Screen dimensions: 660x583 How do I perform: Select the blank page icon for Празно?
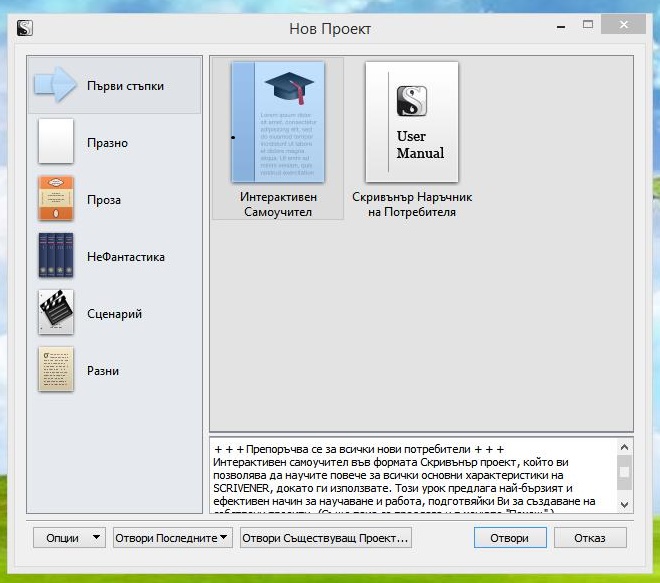(56, 142)
